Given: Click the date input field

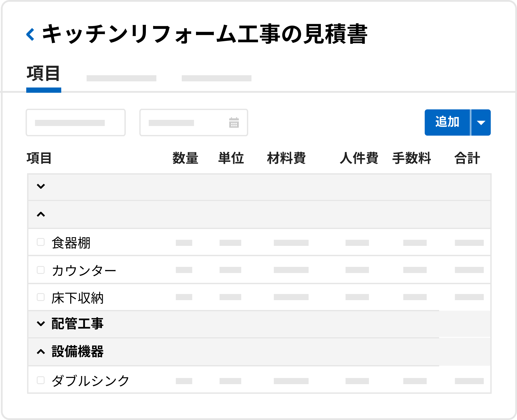Looking at the screenshot, I should [184, 123].
